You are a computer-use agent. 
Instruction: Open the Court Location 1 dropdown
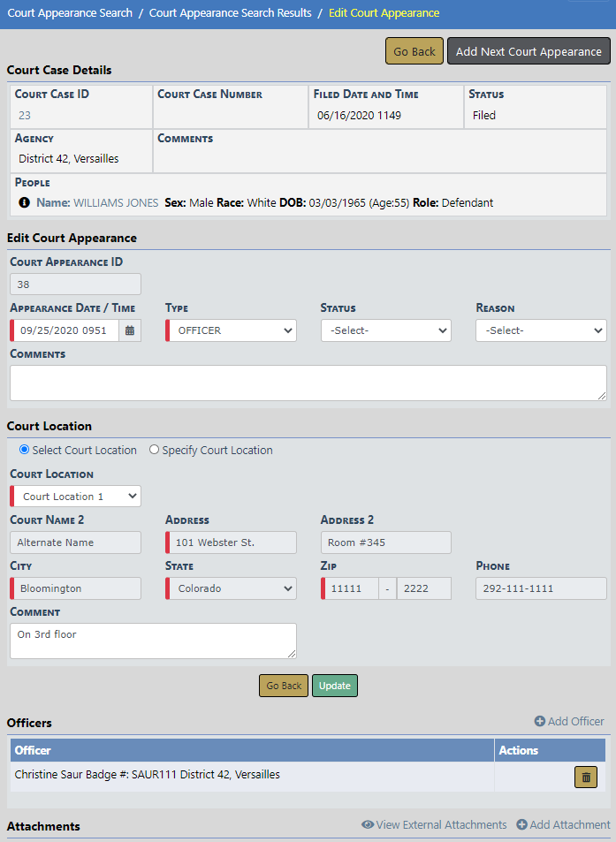point(76,497)
